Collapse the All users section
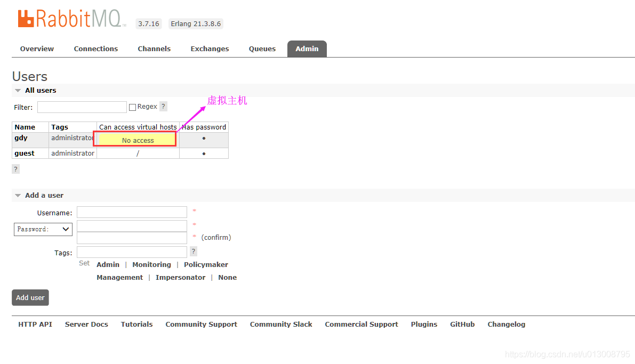 pyautogui.click(x=41, y=90)
